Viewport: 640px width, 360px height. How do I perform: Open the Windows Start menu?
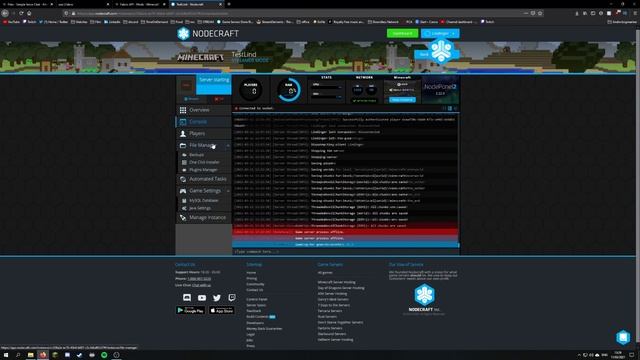coord(5,355)
